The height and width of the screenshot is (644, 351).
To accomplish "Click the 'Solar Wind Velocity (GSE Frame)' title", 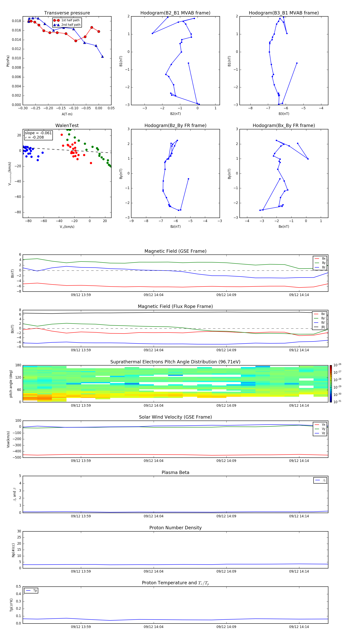I will 175,417.
